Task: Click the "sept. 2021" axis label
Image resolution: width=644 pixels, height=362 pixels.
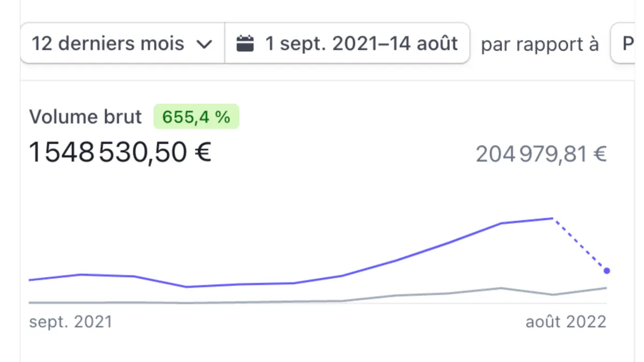Action: (x=70, y=322)
